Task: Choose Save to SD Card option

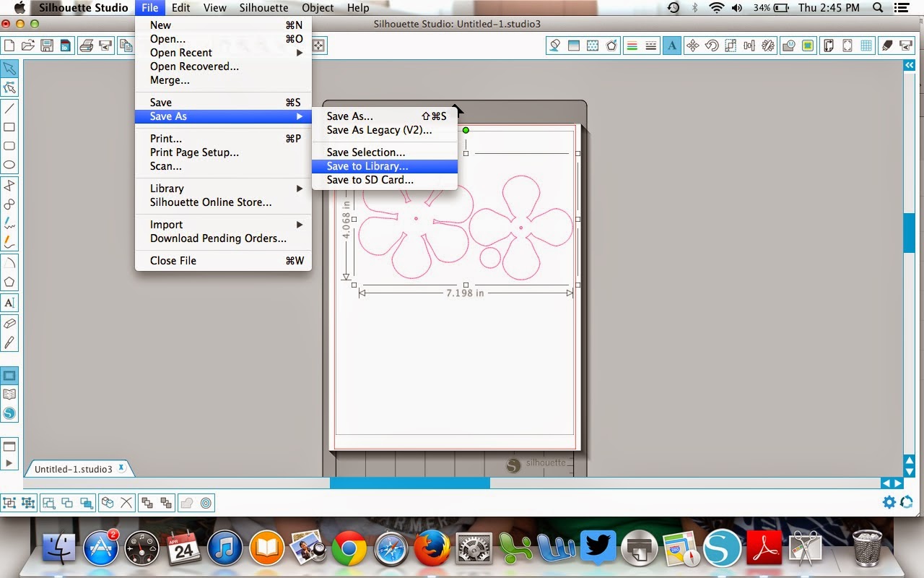Action: click(x=385, y=180)
